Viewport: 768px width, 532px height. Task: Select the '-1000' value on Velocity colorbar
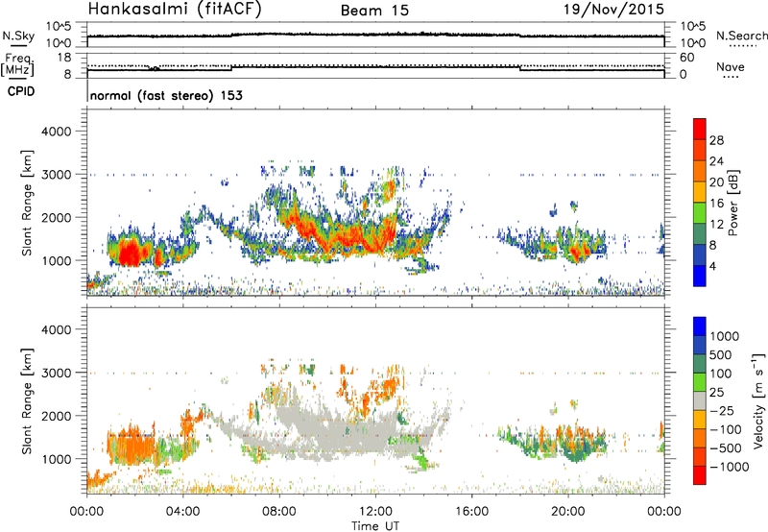[x=730, y=467]
